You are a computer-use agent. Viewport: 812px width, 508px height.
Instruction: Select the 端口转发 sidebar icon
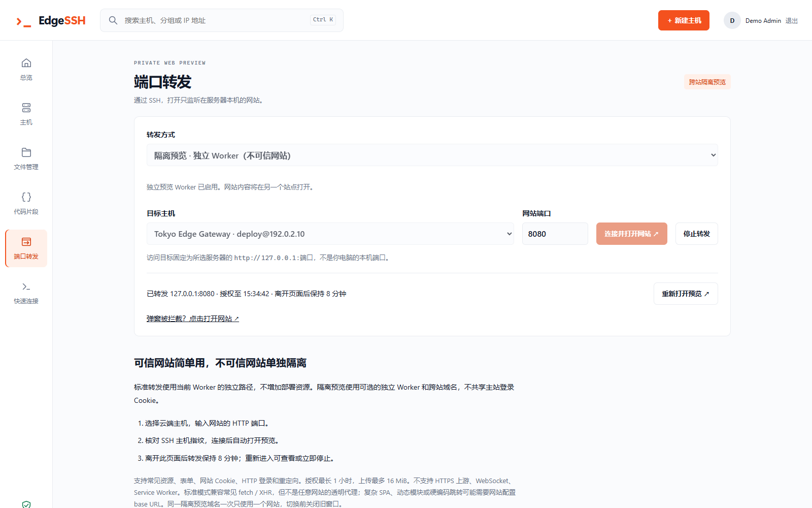26,242
